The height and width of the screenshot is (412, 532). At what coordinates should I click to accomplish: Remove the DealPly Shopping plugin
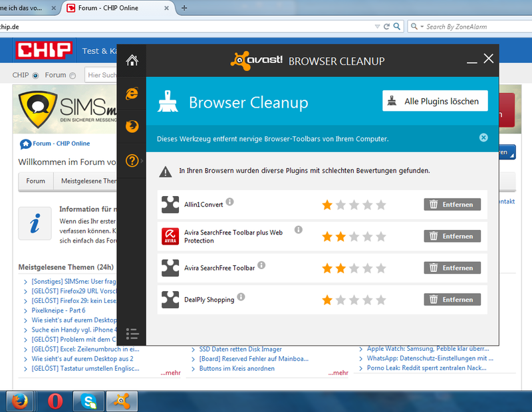[x=452, y=300]
